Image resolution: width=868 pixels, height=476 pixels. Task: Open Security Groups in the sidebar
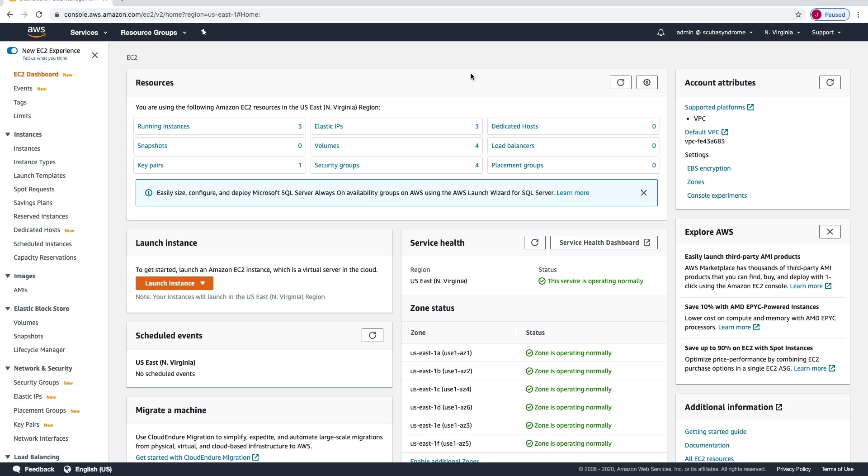click(36, 382)
